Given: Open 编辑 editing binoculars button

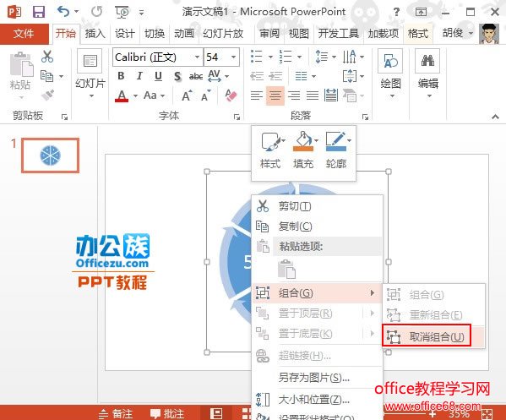Looking at the screenshot, I should [428, 73].
